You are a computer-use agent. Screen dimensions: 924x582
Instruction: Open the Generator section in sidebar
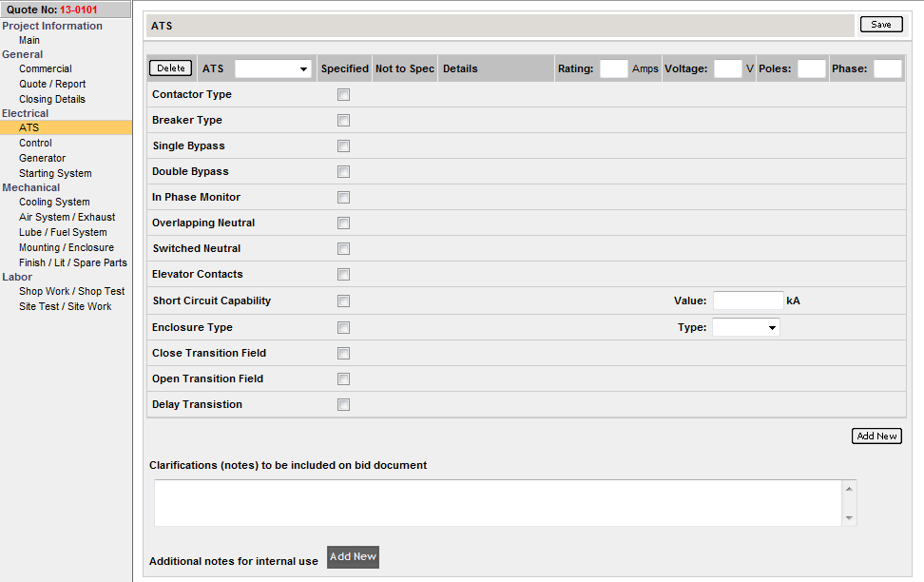[43, 158]
